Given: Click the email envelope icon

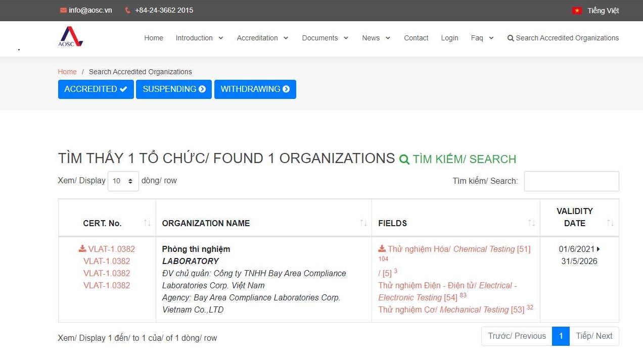Looking at the screenshot, I should click(63, 10).
